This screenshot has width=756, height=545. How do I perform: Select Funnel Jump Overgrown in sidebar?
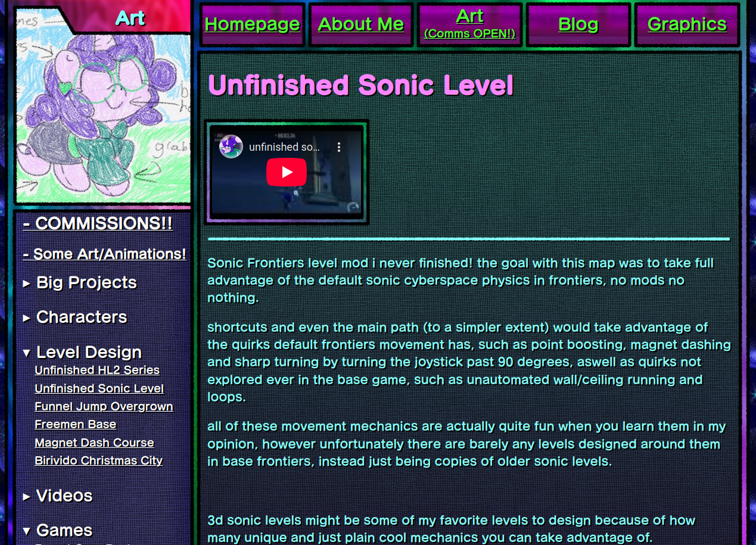point(104,406)
